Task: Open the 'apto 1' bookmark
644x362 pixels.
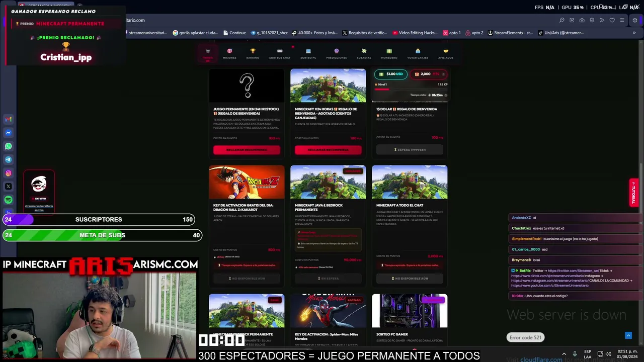Action: (x=452, y=33)
